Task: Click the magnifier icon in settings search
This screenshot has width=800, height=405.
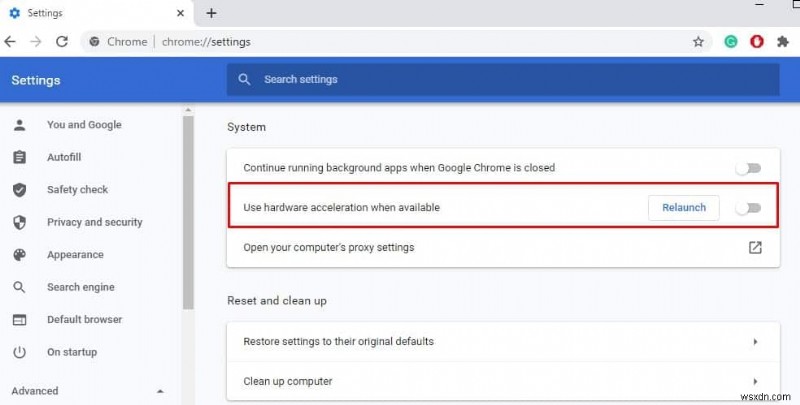Action: click(x=244, y=80)
